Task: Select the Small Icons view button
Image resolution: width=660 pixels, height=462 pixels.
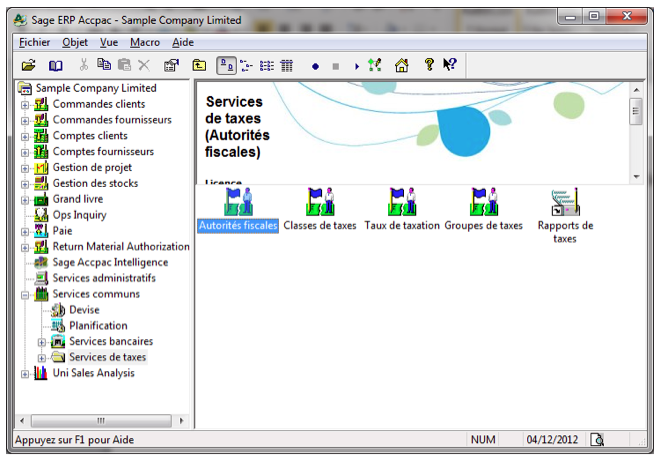Action: click(x=246, y=66)
